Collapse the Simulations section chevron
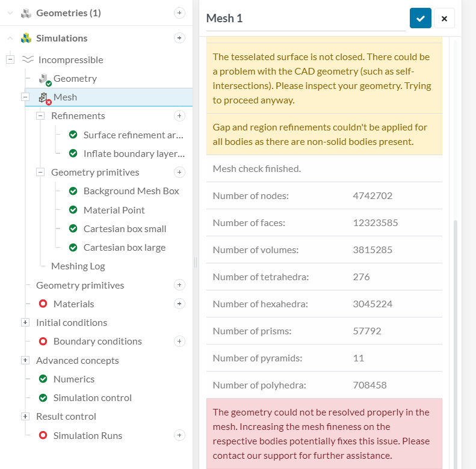 tap(10, 38)
